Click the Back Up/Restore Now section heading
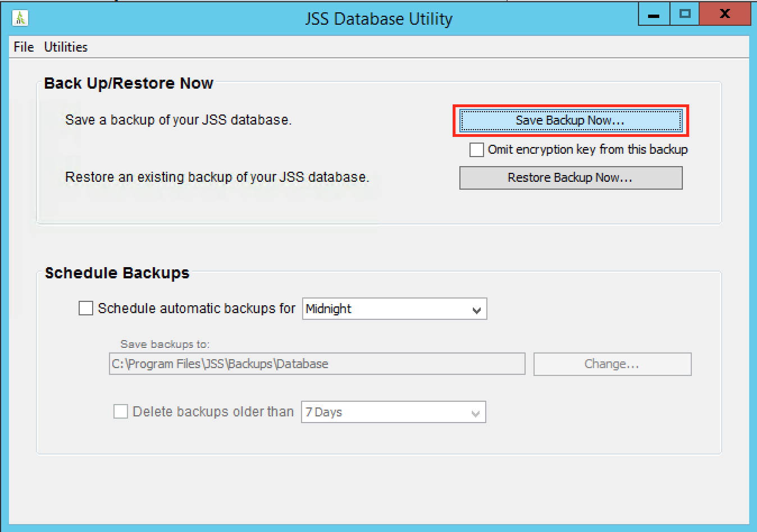Screen dimensions: 757x532 coord(129,84)
